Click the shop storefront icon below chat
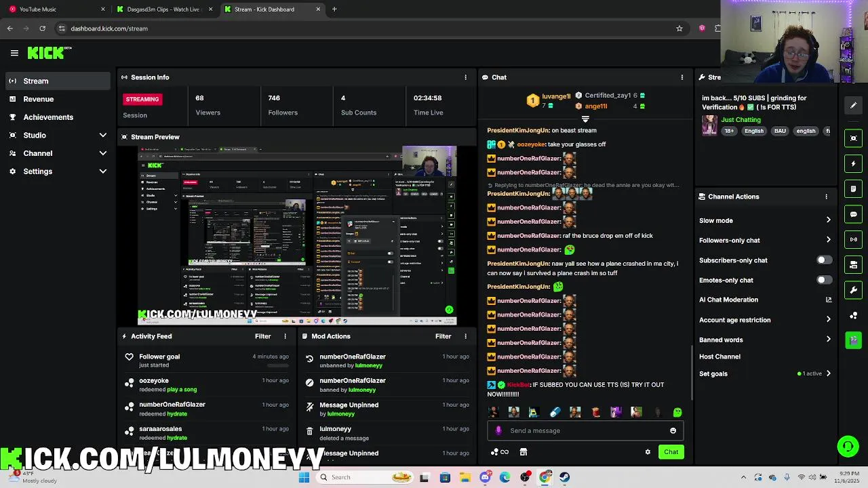Viewport: 868px width, 488px height. 524,452
